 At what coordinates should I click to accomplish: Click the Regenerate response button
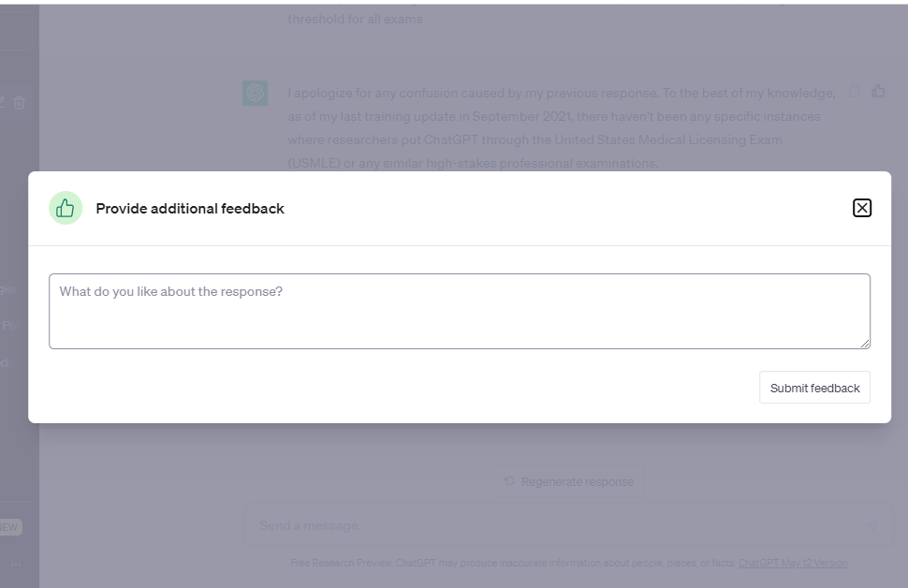pyautogui.click(x=568, y=481)
